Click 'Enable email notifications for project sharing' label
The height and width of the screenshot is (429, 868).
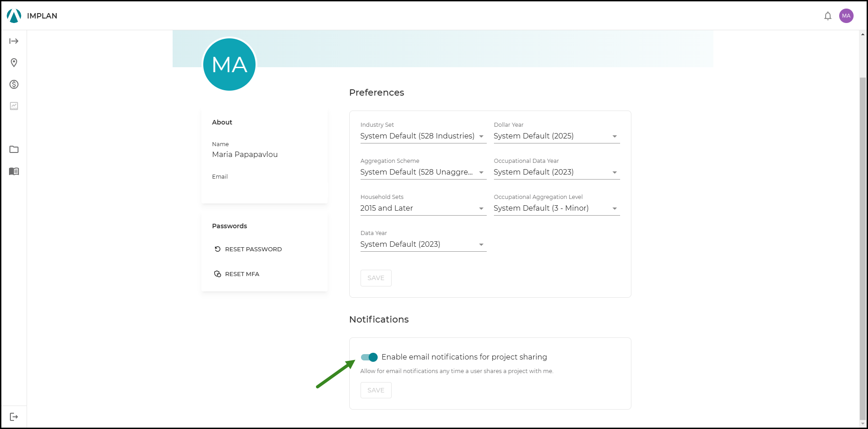point(464,357)
